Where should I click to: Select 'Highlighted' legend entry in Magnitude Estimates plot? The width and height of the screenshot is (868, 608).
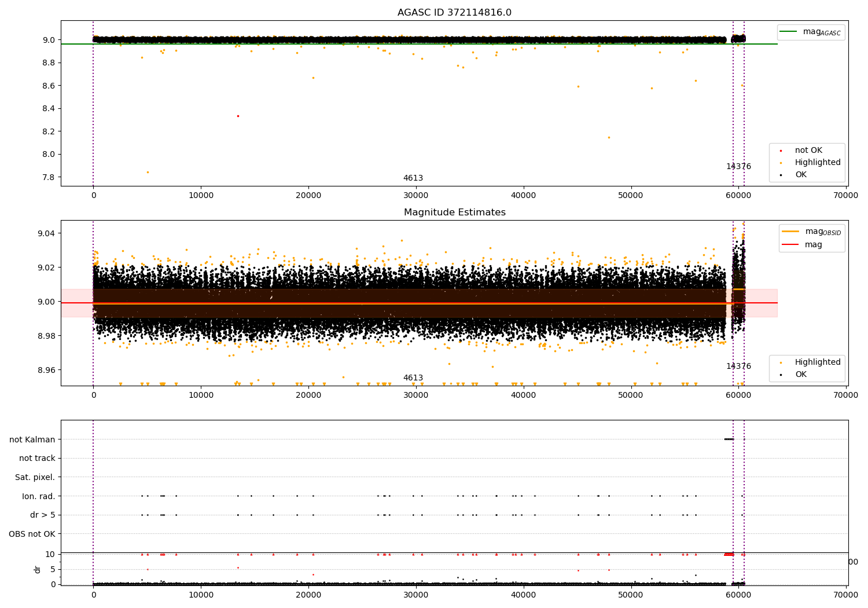coord(817,362)
